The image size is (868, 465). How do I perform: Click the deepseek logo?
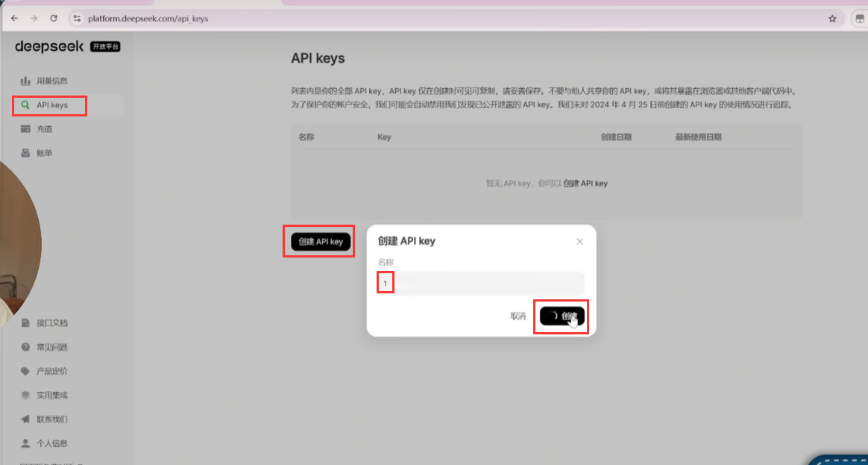point(49,46)
